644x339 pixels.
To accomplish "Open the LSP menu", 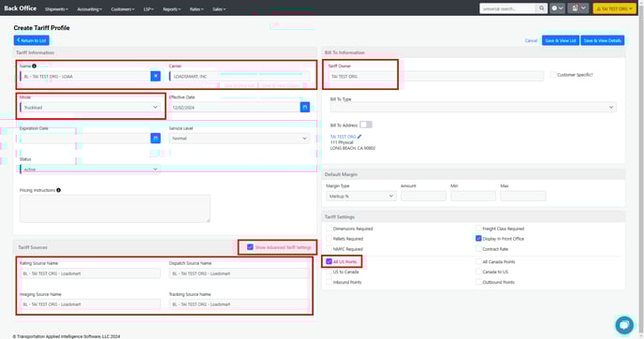I will [148, 9].
